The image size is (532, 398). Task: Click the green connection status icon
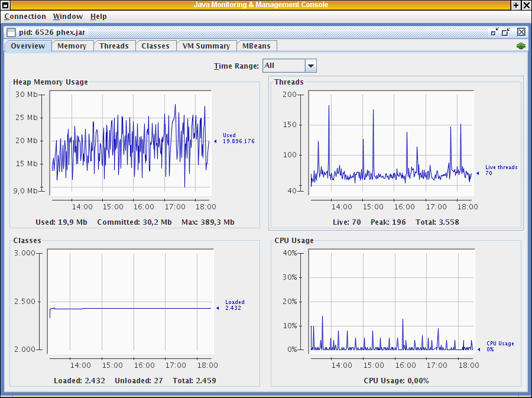(521, 46)
